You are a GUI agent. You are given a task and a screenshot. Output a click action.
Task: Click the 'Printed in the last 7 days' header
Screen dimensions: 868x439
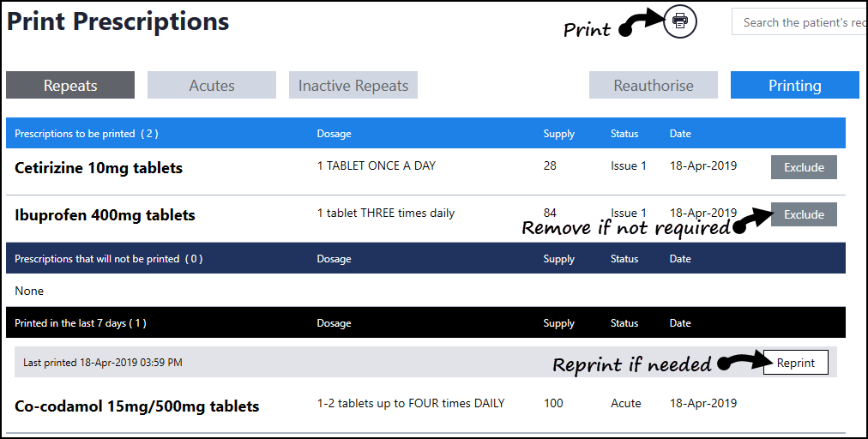tap(81, 323)
